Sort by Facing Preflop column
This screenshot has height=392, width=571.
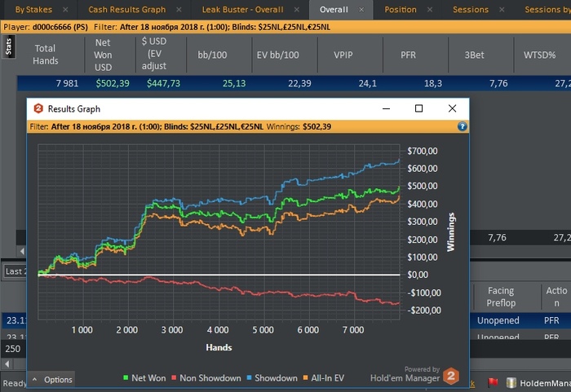point(501,297)
